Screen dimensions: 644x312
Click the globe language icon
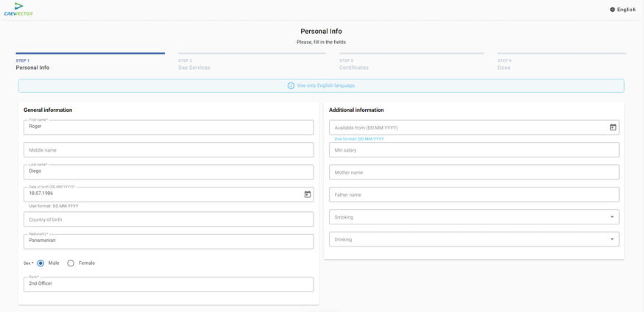[612, 10]
